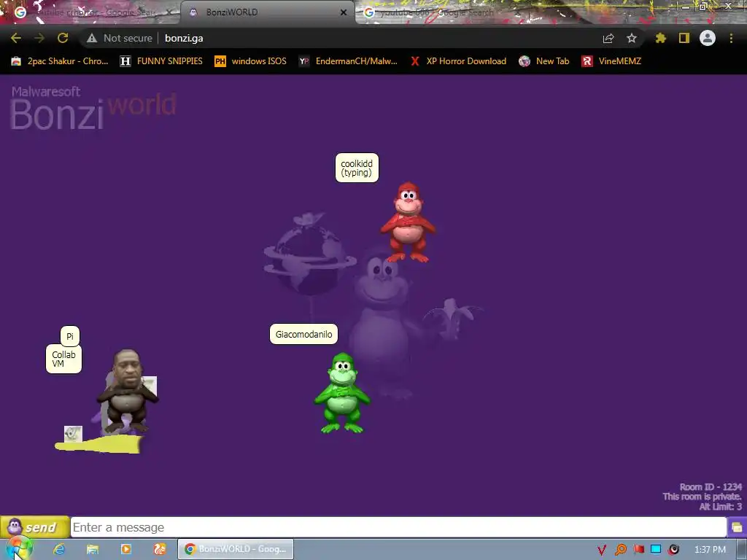Screen dimensions: 747x560
Task: Click the Not secure warning icon
Action: pos(92,38)
